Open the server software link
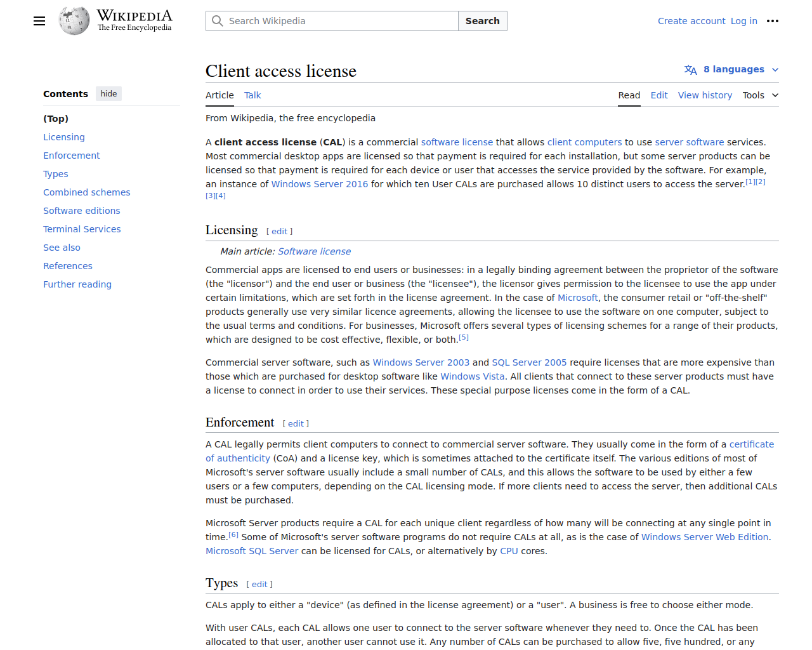Viewport: 812px width, 650px height. pos(690,142)
